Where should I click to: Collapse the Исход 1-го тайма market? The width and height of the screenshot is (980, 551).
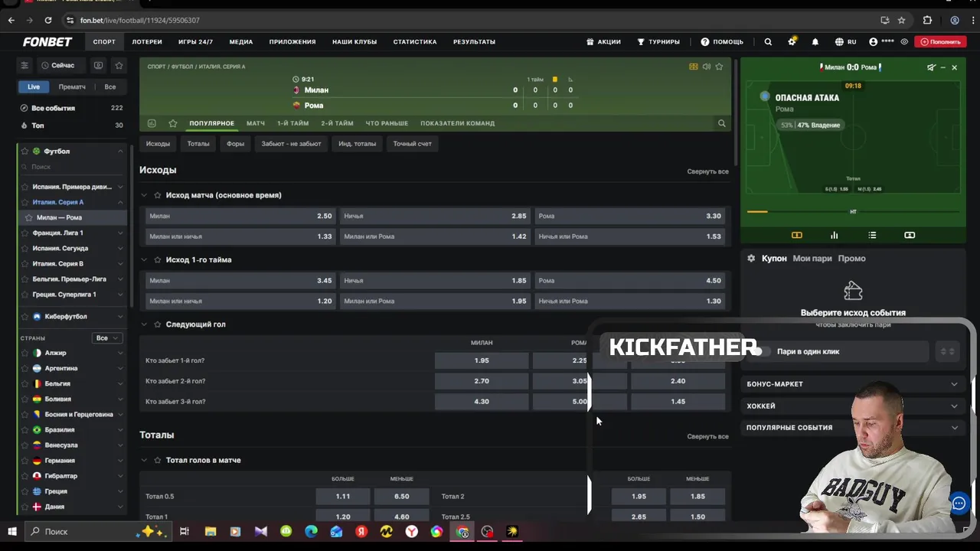coord(144,260)
